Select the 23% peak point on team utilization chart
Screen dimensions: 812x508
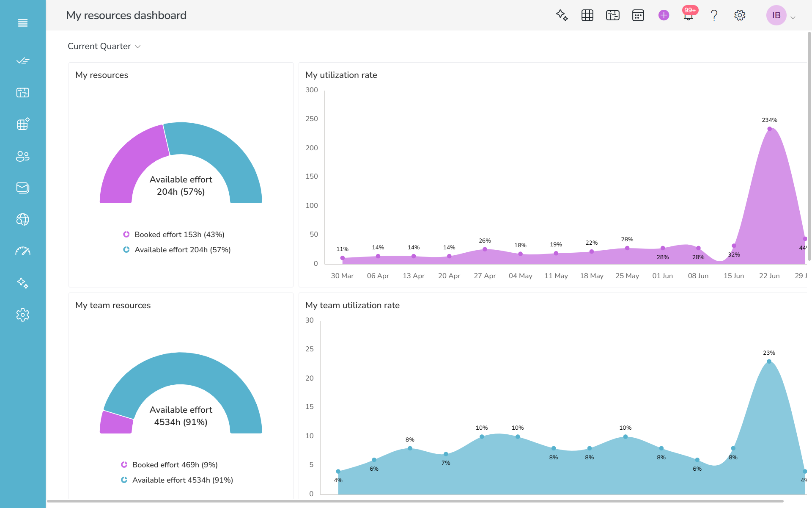point(769,362)
